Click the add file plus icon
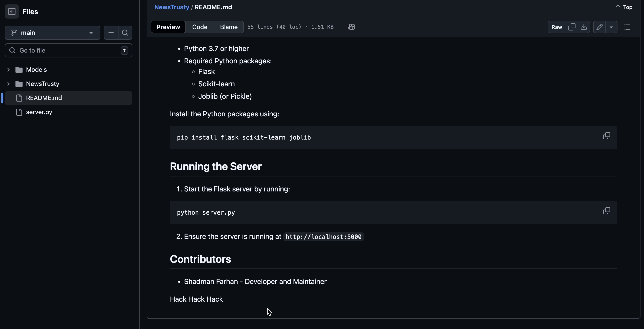Viewport: 644px width, 329px height. (x=111, y=33)
